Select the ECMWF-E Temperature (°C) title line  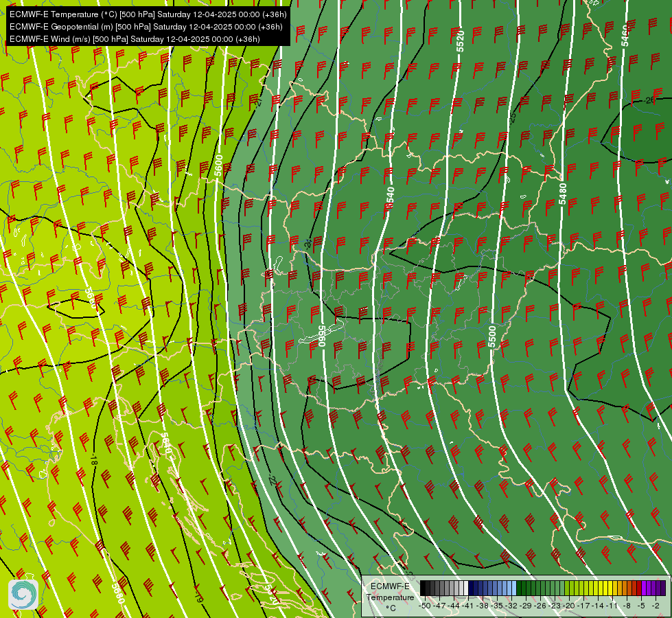(x=148, y=14)
